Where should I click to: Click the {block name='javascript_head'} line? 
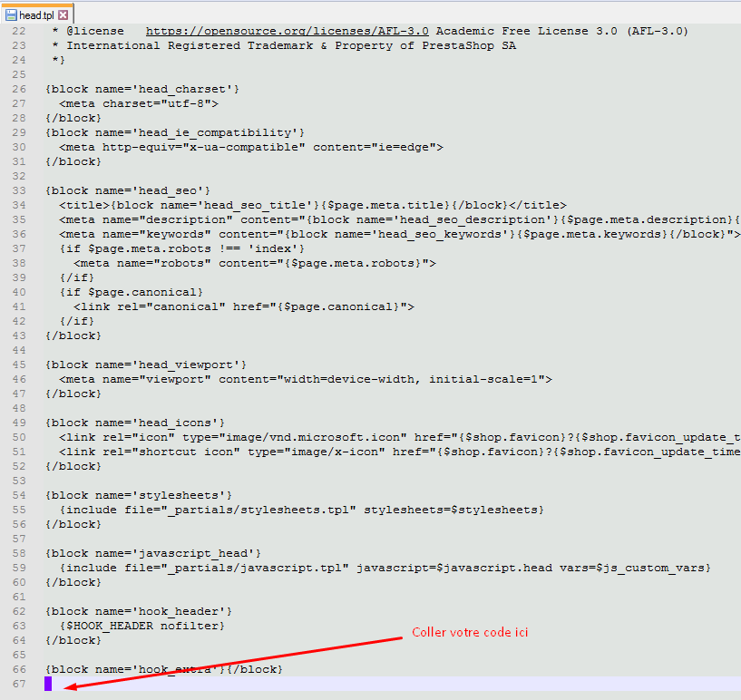point(153,554)
